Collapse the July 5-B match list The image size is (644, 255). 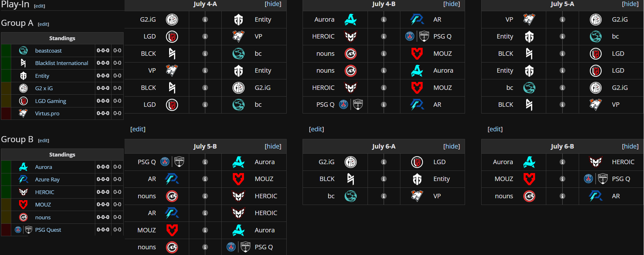[273, 146]
